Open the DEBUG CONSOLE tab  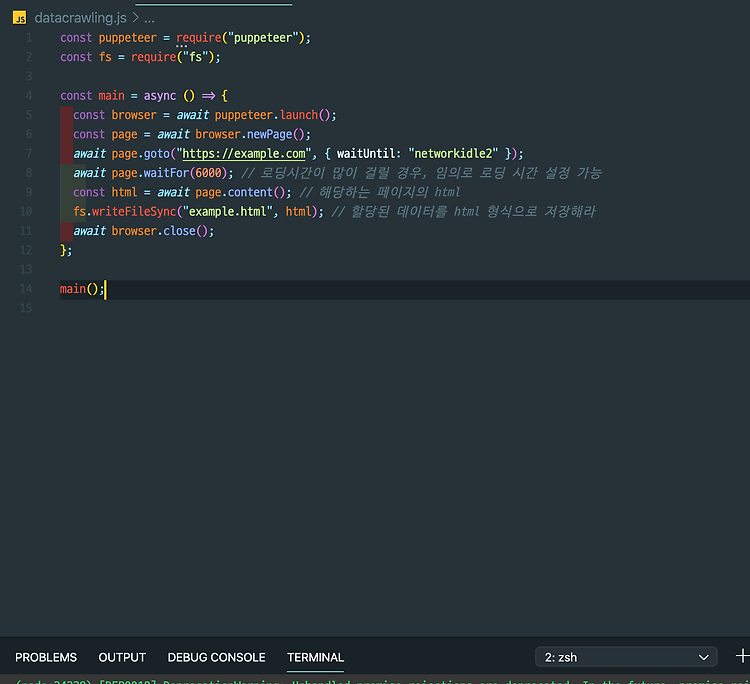pos(216,657)
